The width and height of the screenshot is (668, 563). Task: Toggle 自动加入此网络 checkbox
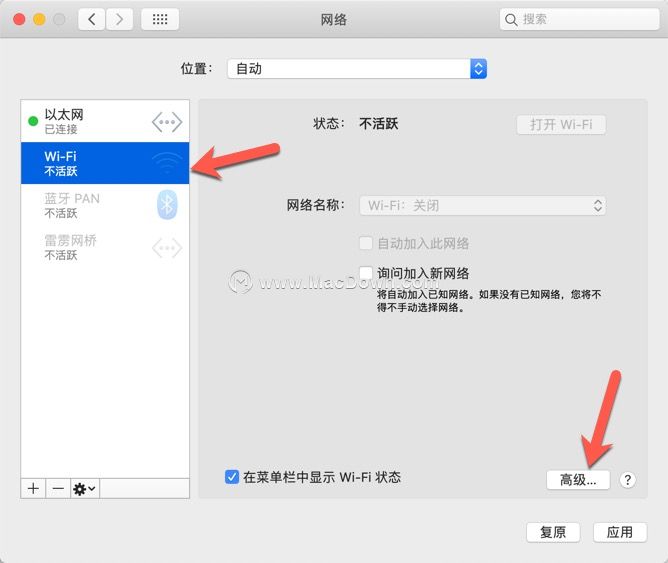click(x=366, y=243)
